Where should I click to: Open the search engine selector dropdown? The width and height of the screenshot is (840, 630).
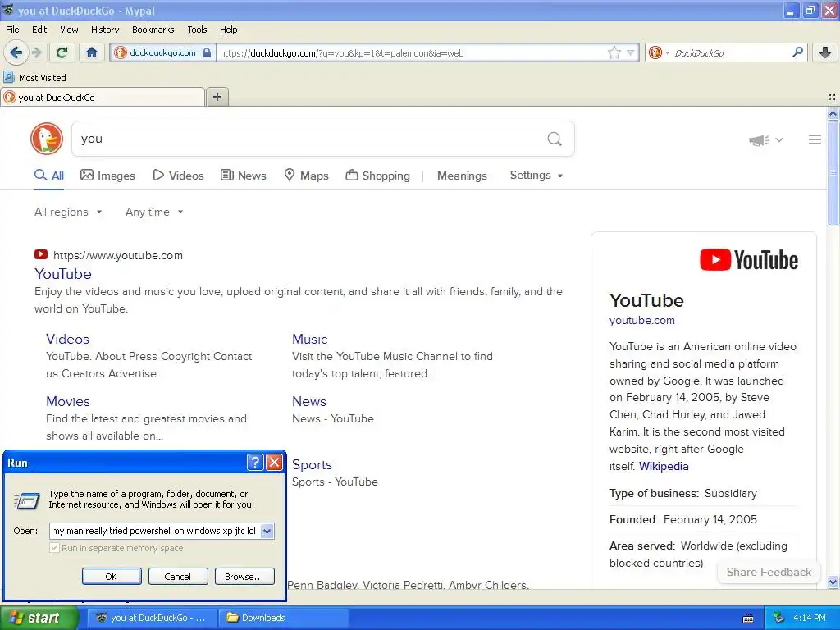pyautogui.click(x=659, y=52)
